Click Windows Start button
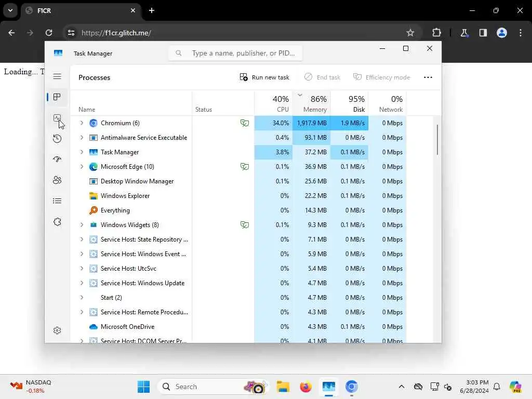The width and height of the screenshot is (532, 399). click(143, 387)
